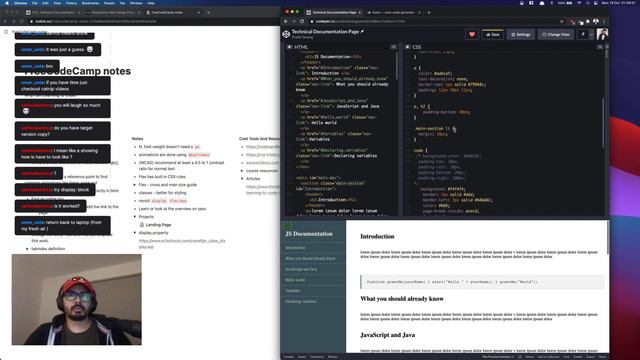The width and height of the screenshot is (640, 360).
Task: Click the CodePen logo icon
Action: tap(286, 34)
